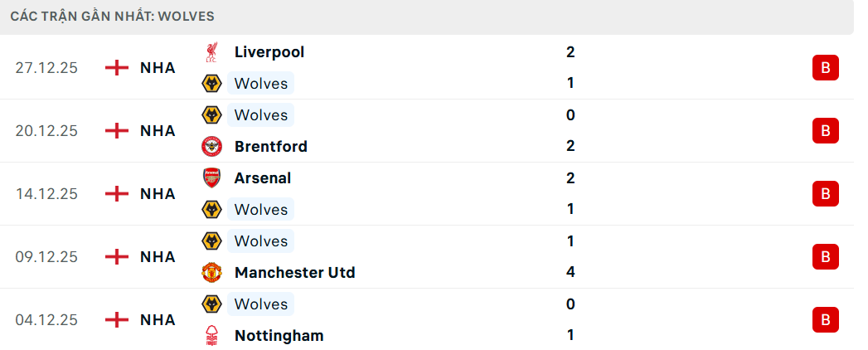Select Wolves name in Arsenal match
Screen dimensions: 868x350
coord(261,210)
